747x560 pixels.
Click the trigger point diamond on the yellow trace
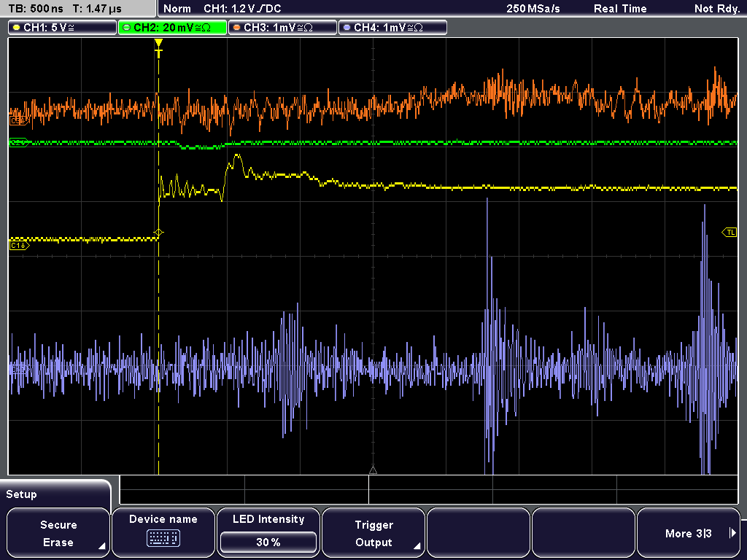click(x=158, y=233)
